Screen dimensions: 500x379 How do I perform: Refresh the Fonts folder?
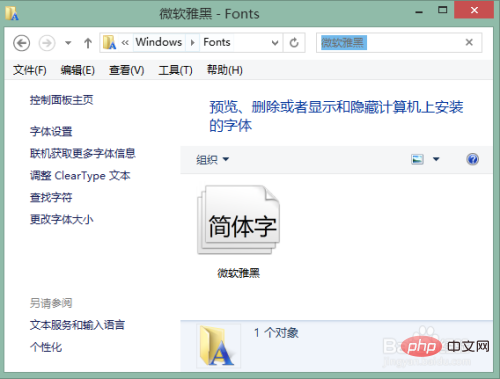(x=294, y=43)
